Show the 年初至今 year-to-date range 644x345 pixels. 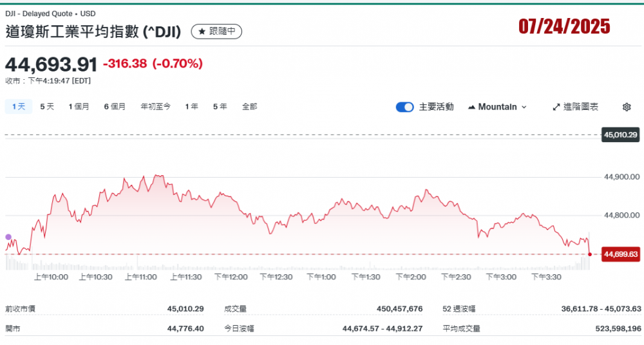click(x=155, y=107)
